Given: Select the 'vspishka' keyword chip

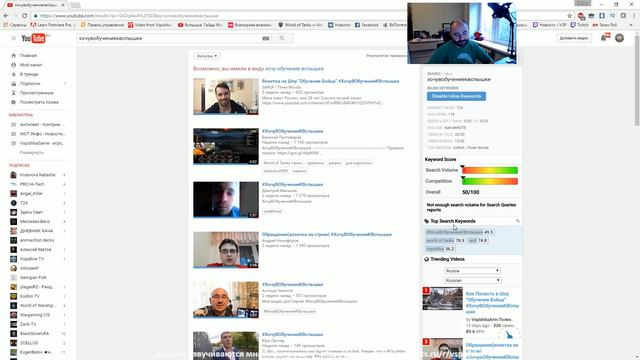Looking at the screenshot, I should click(x=440, y=249).
